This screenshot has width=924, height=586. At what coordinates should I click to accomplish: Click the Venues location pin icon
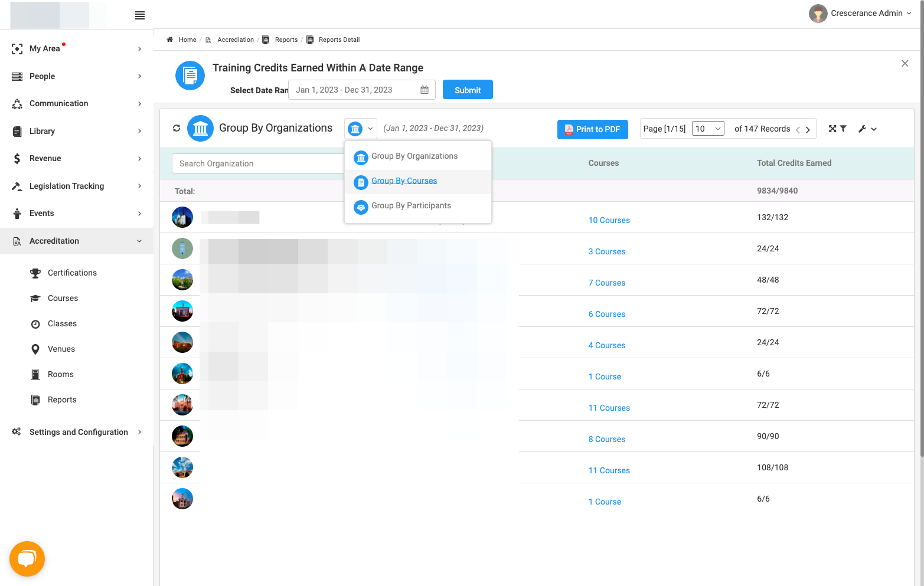click(x=35, y=349)
